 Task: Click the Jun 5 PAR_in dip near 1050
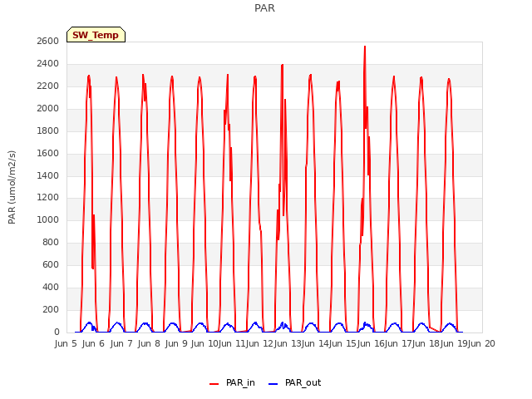click(94, 214)
